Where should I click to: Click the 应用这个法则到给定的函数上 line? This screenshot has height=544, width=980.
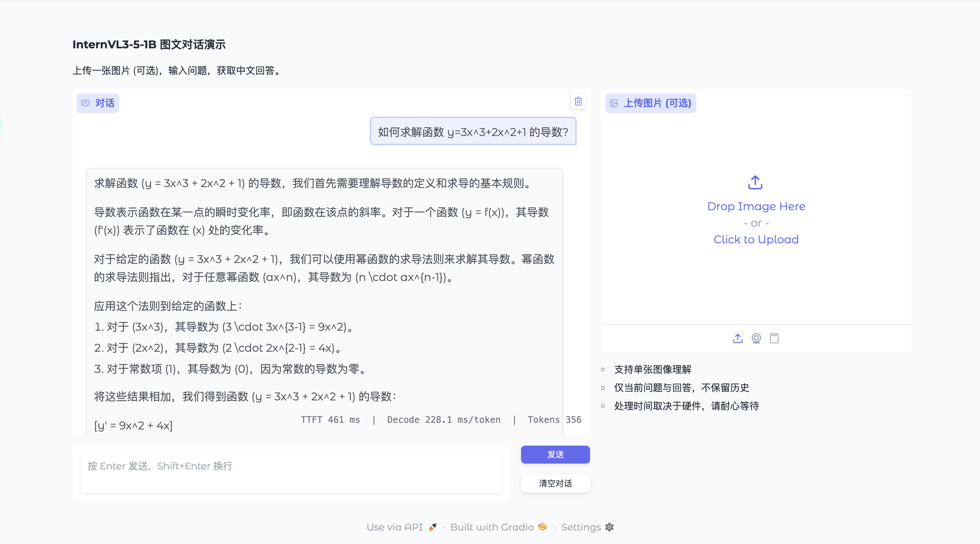[x=168, y=306]
